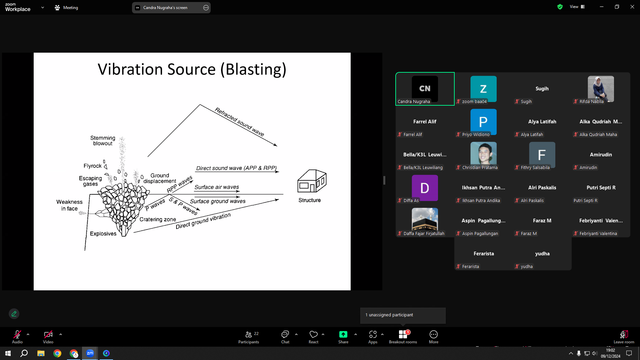Select Rifda Nabila video thumbnail
Viewport: 640px width, 360px height.
coord(600,89)
